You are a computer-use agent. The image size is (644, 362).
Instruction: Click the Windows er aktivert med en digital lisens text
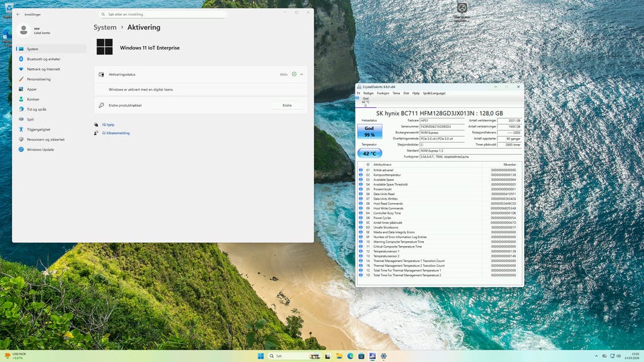(141, 89)
